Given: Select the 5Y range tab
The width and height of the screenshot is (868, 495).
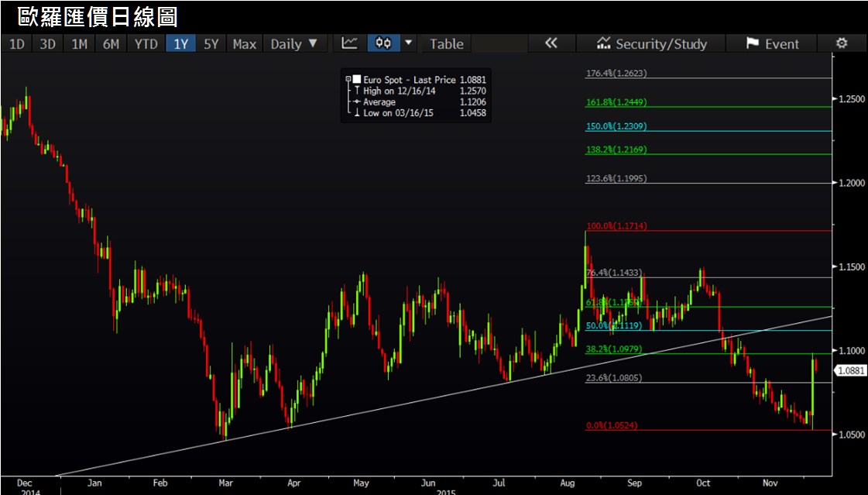Looking at the screenshot, I should pos(211,44).
